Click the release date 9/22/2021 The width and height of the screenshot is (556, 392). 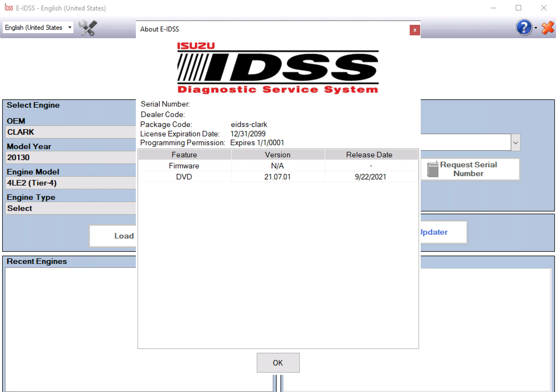click(x=370, y=177)
